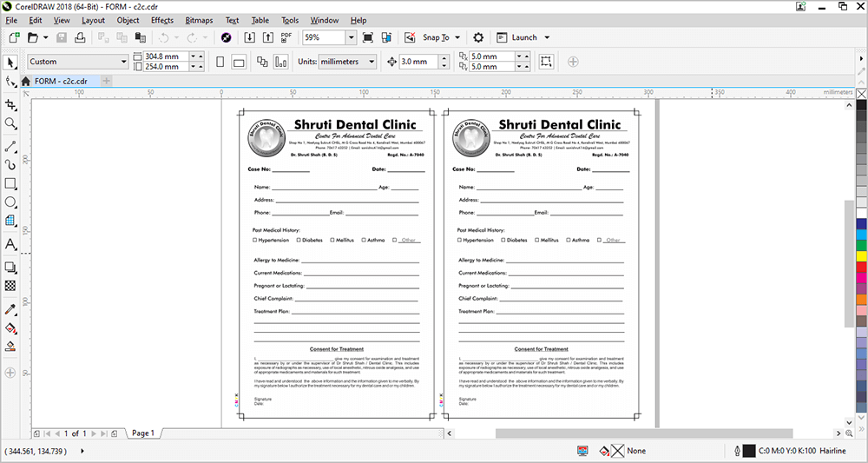Click the Print icon
This screenshot has height=463, width=868.
click(x=80, y=37)
